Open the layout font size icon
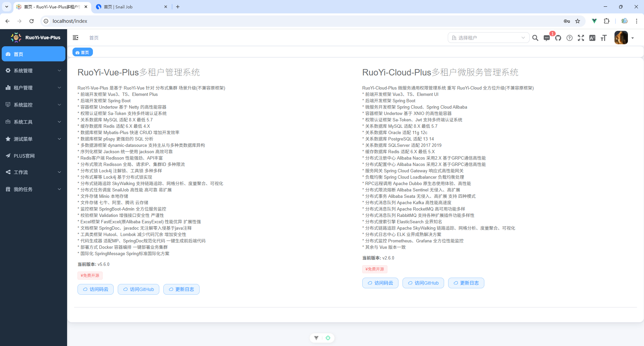The width and height of the screenshot is (644, 346). [604, 38]
